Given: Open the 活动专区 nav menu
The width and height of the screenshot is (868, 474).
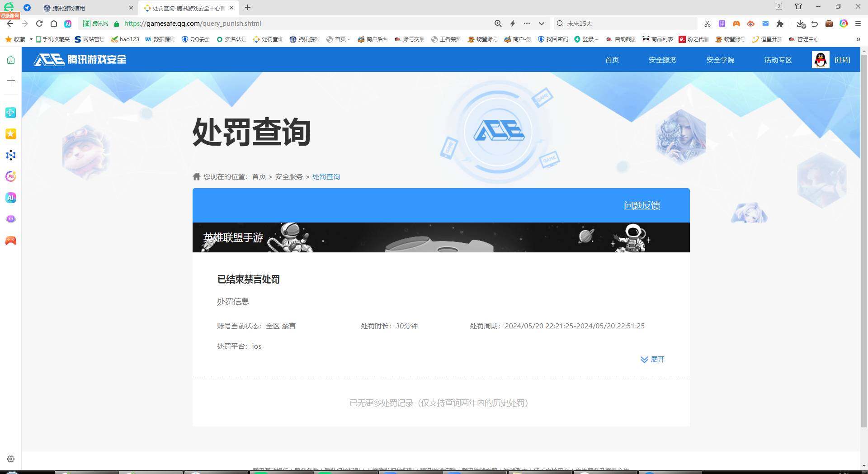Looking at the screenshot, I should coord(778,60).
